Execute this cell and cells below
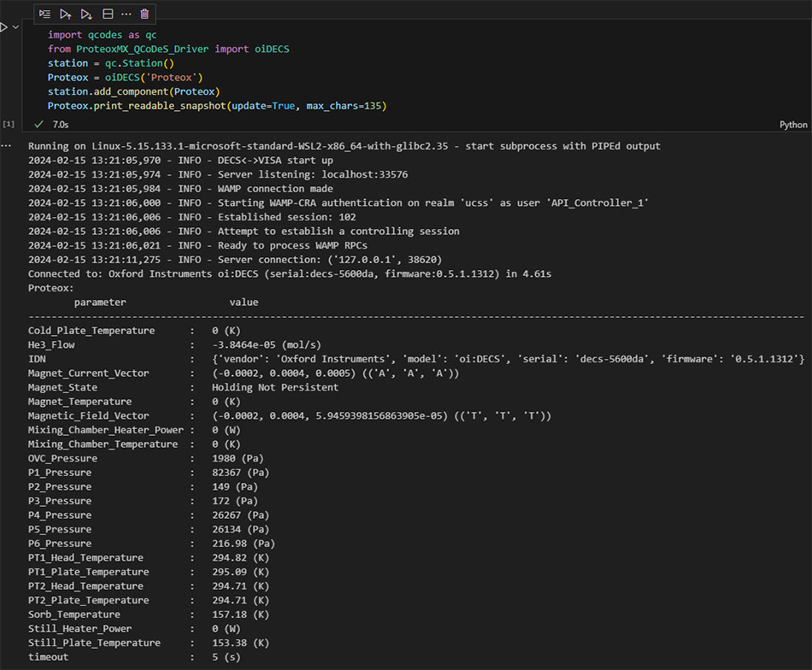 tap(86, 14)
